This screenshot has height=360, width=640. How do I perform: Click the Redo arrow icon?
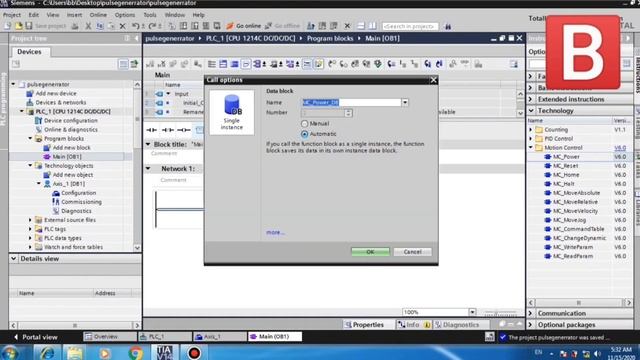(152, 26)
